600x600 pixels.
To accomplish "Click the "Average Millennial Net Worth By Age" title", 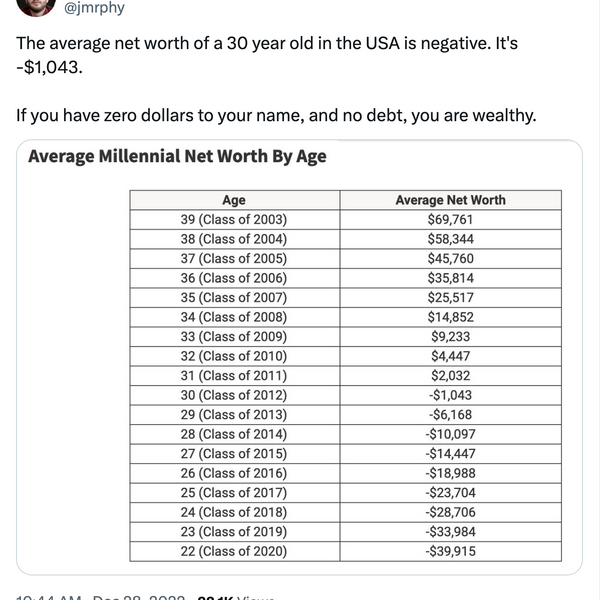I will click(x=177, y=157).
